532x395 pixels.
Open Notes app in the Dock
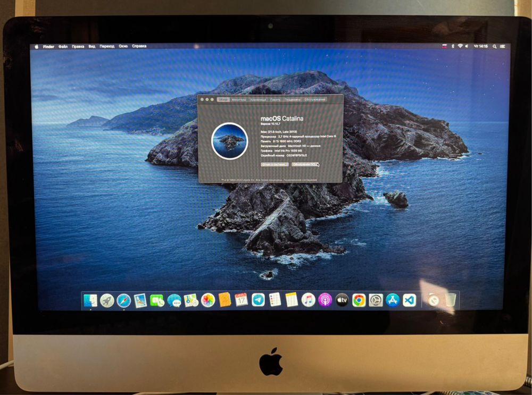point(292,300)
